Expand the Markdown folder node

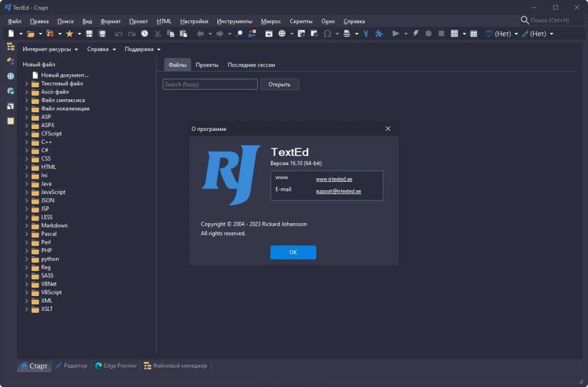(26, 226)
